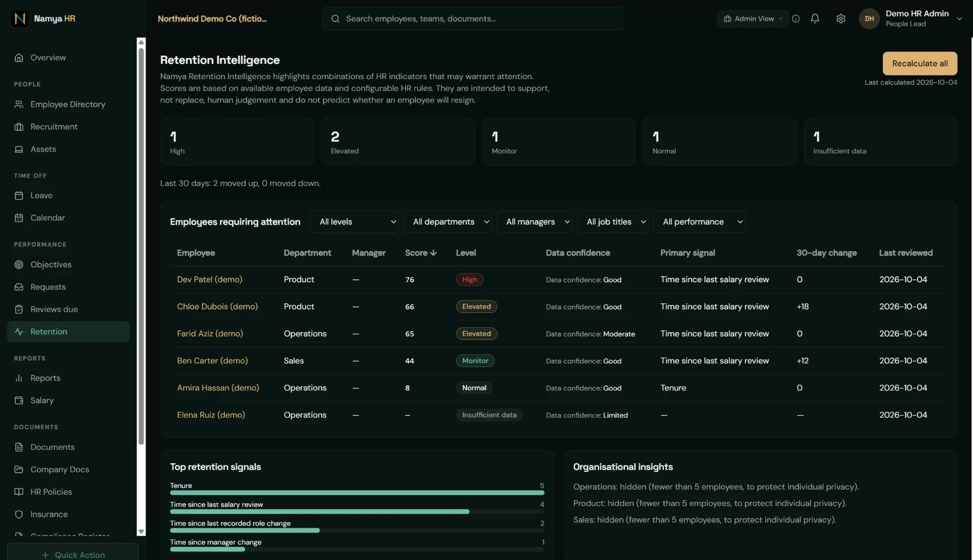Image resolution: width=973 pixels, height=560 pixels.
Task: Click the Recalculate all button
Action: pyautogui.click(x=920, y=64)
